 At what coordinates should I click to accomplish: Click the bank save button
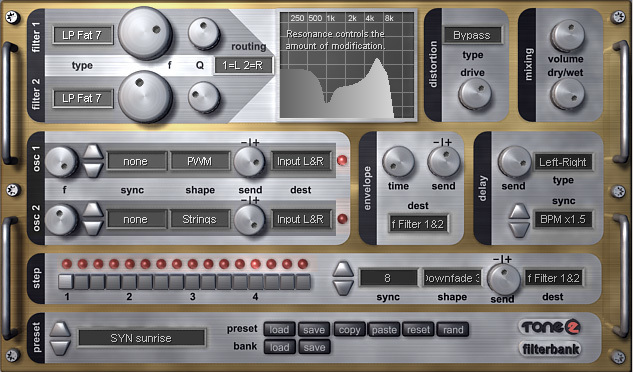(x=314, y=347)
